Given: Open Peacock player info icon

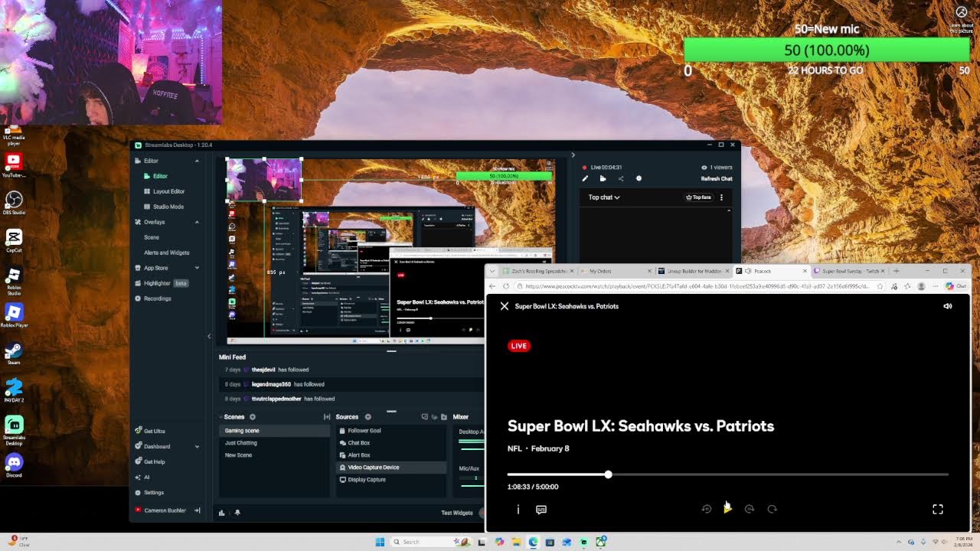Looking at the screenshot, I should (x=518, y=509).
